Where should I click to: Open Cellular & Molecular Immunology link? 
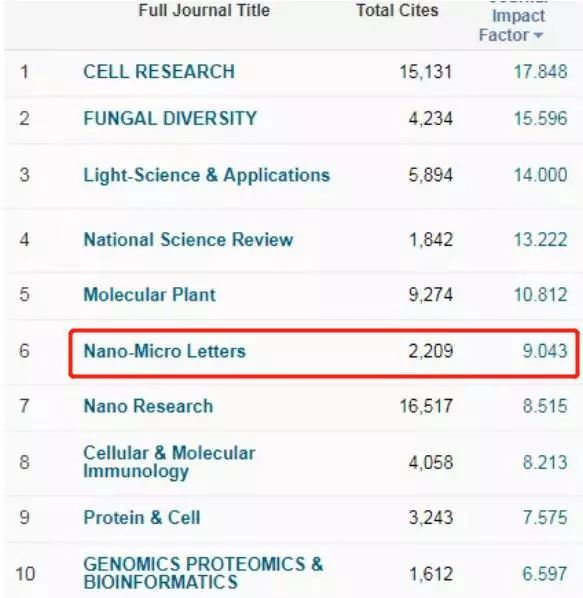point(169,462)
